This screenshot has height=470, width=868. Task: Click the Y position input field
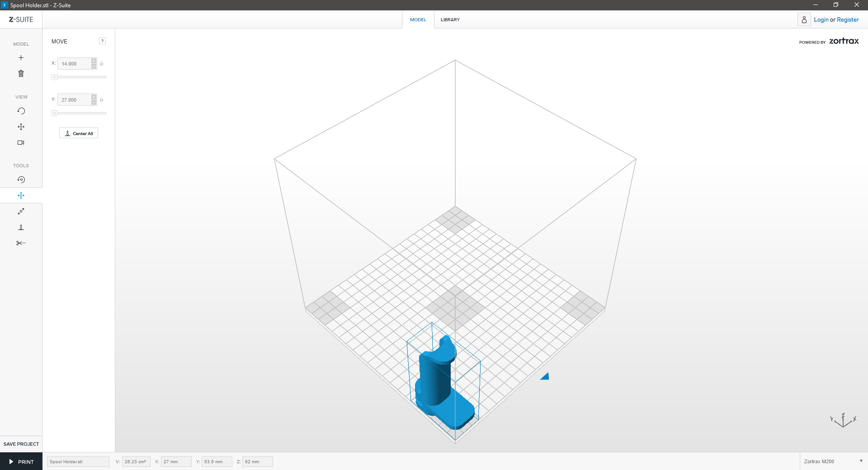tap(75, 100)
